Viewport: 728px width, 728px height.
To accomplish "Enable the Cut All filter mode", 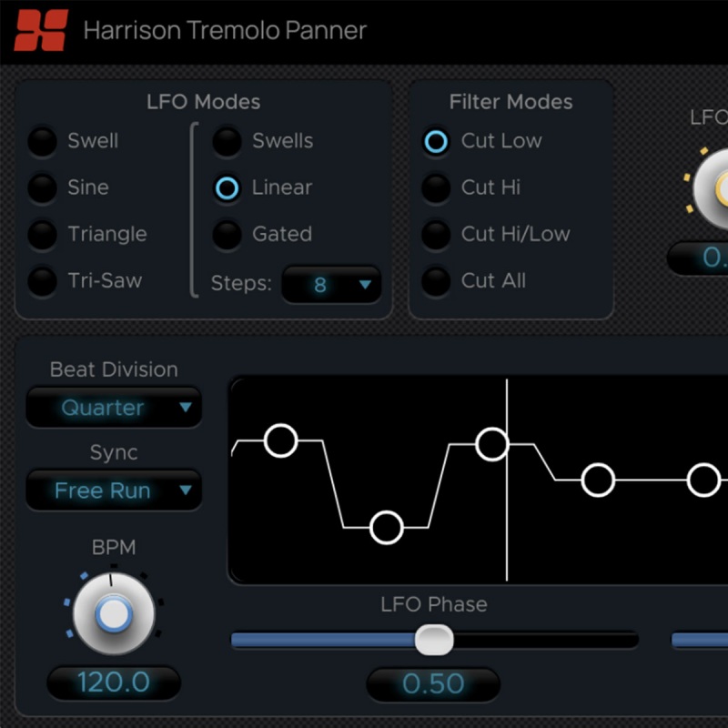I will 436,280.
